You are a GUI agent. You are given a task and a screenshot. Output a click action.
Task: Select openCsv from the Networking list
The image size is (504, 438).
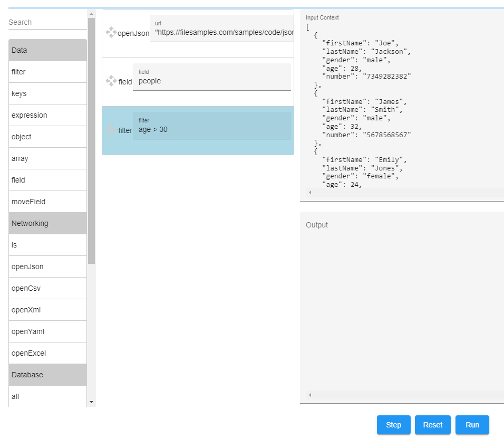[47, 288]
